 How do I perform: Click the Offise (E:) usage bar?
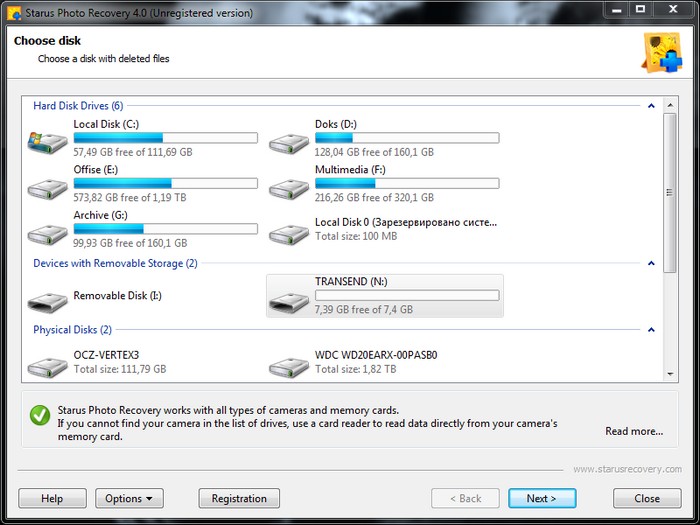pos(166,183)
